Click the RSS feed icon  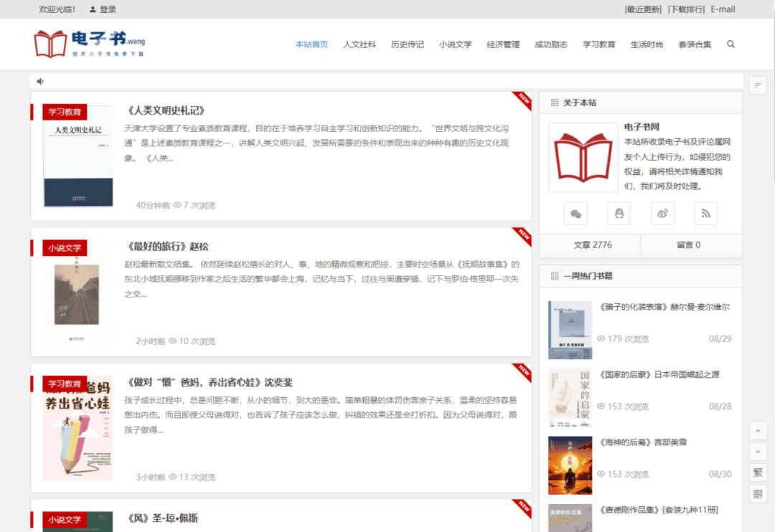(705, 214)
